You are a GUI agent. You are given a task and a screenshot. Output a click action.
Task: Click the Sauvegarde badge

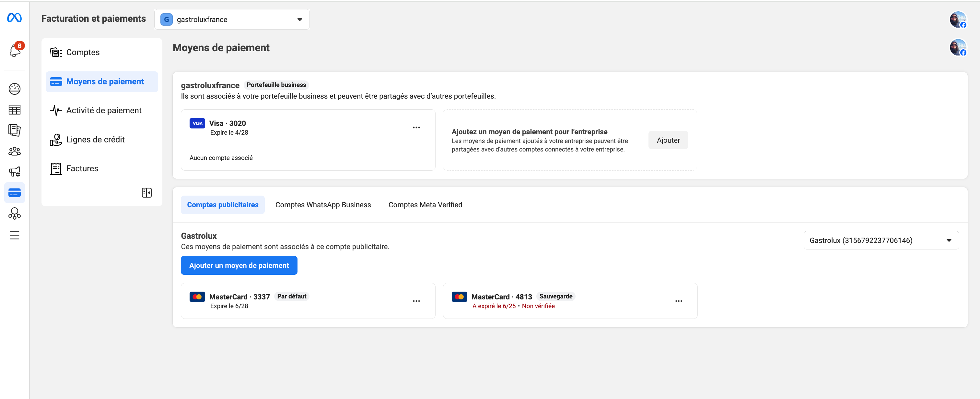pyautogui.click(x=556, y=296)
